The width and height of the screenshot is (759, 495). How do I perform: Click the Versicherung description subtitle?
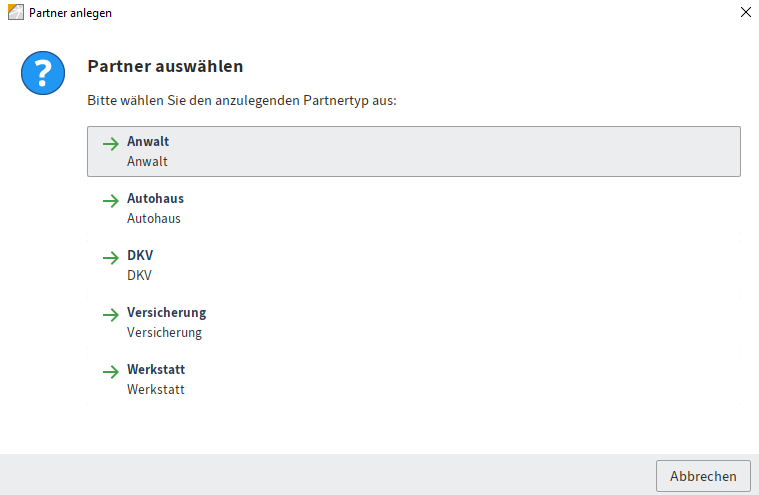(164, 332)
